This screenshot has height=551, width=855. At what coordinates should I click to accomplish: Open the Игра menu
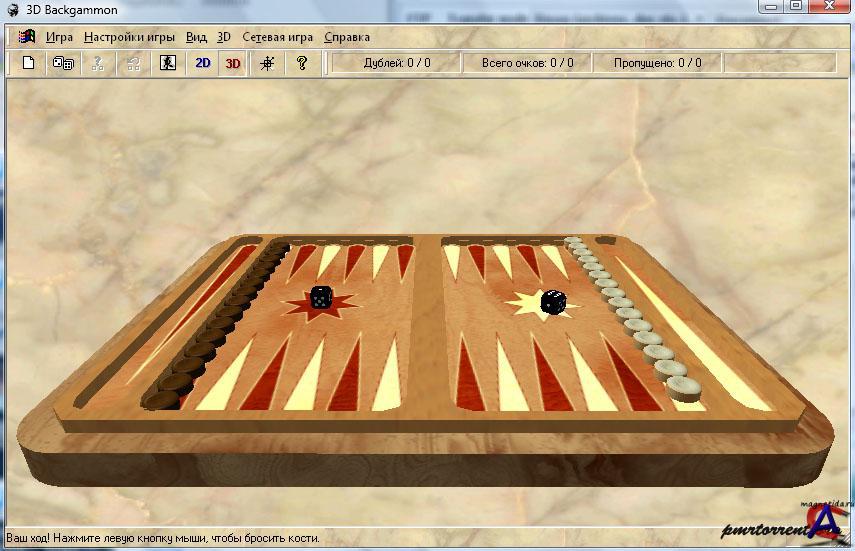(59, 37)
